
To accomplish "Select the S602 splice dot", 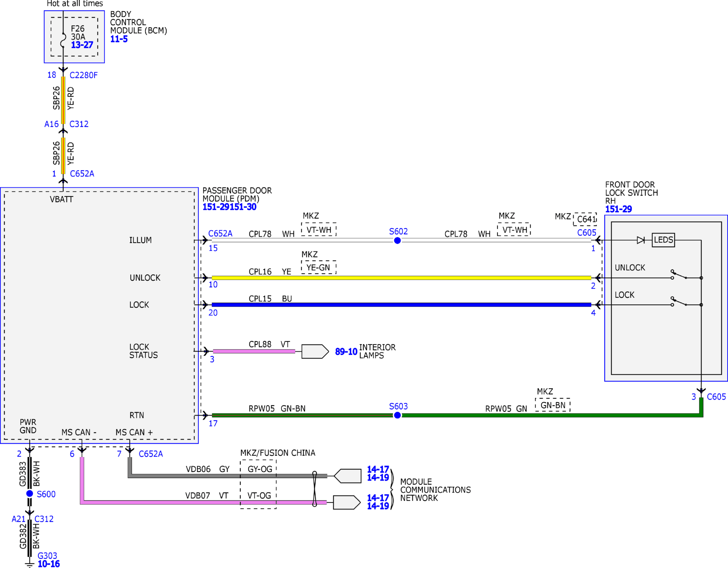I will (x=397, y=241).
